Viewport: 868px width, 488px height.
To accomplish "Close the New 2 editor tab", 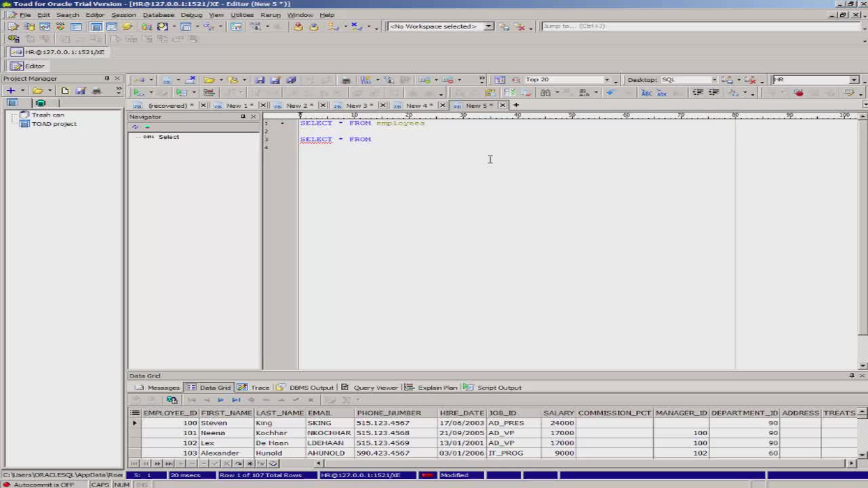I will click(323, 105).
